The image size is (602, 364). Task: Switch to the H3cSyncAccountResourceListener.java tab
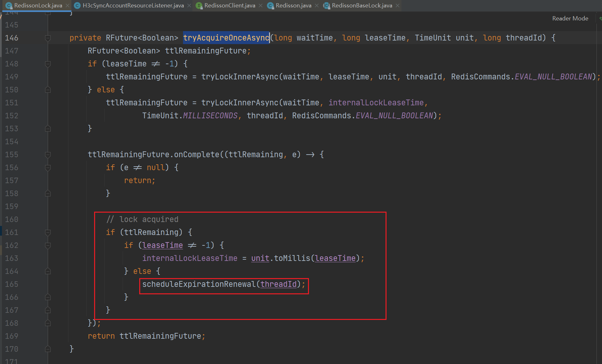(133, 6)
